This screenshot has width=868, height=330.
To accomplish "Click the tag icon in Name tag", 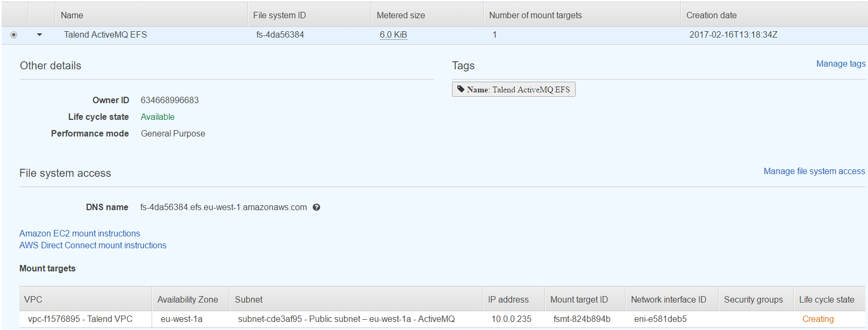I will [461, 89].
